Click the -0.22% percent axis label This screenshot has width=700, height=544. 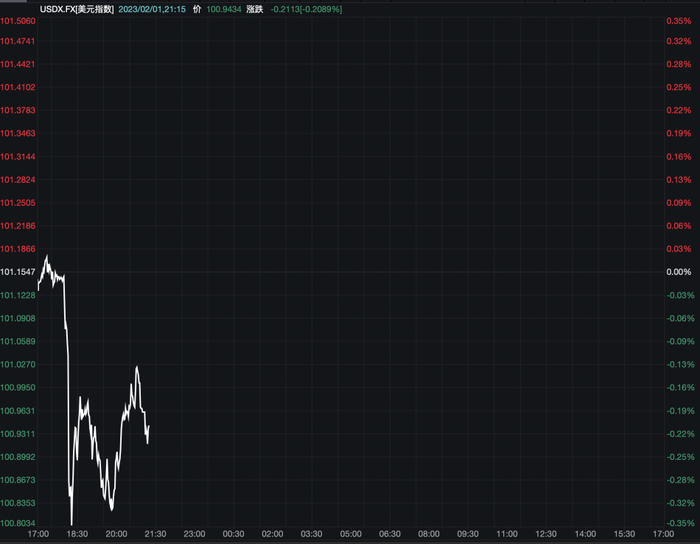pos(679,434)
